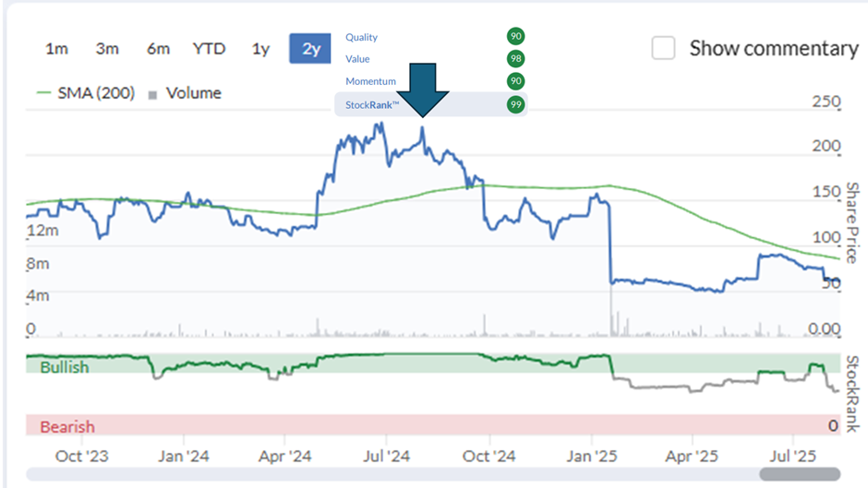Click the chart's horizontal scrollbar handle
Viewport: 868px width, 488px height.
tap(800, 474)
